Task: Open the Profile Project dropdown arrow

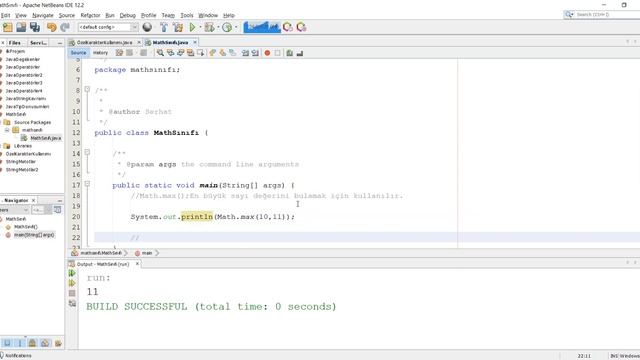Action: point(236,27)
